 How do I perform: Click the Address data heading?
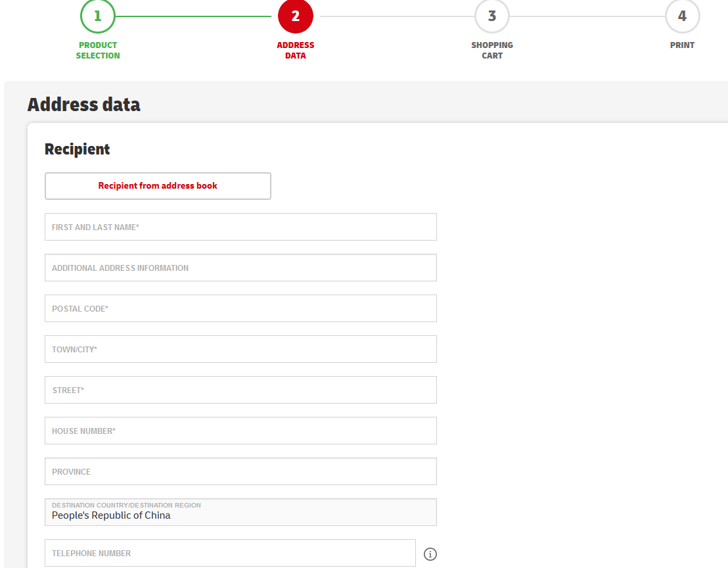[83, 105]
